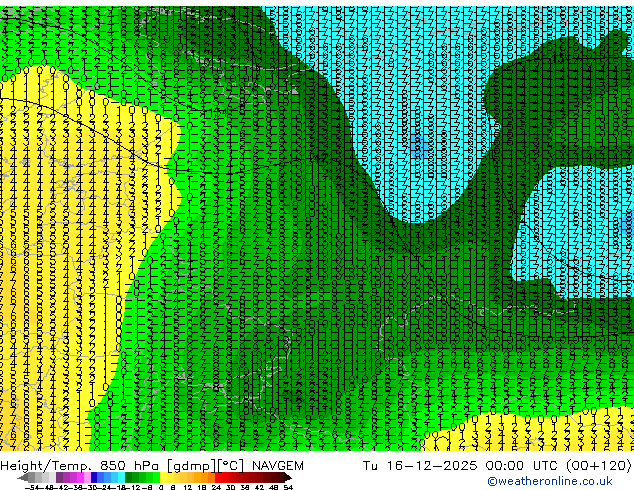
Task: Click the [°C] unit label
Action: pos(230,466)
